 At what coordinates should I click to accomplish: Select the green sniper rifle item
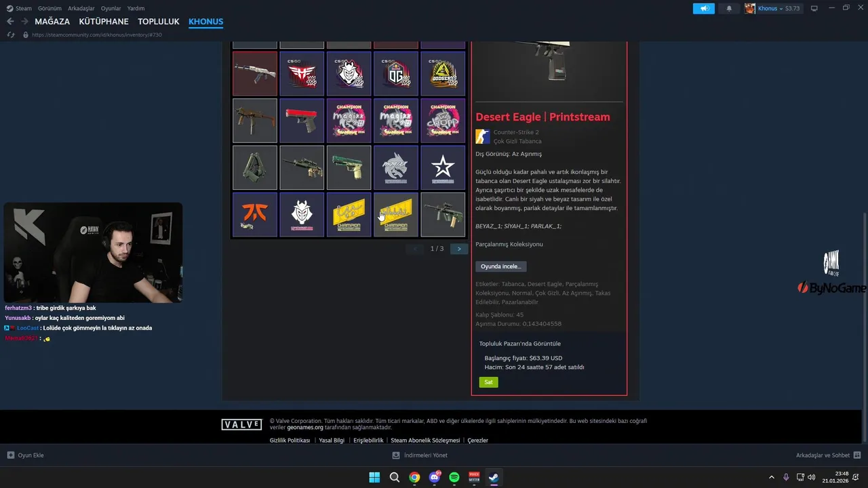[x=302, y=167]
